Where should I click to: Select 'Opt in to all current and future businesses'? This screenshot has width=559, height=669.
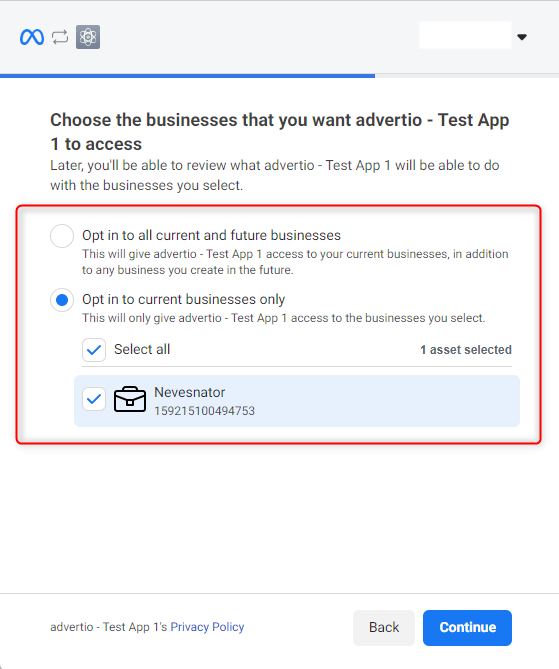(x=62, y=236)
